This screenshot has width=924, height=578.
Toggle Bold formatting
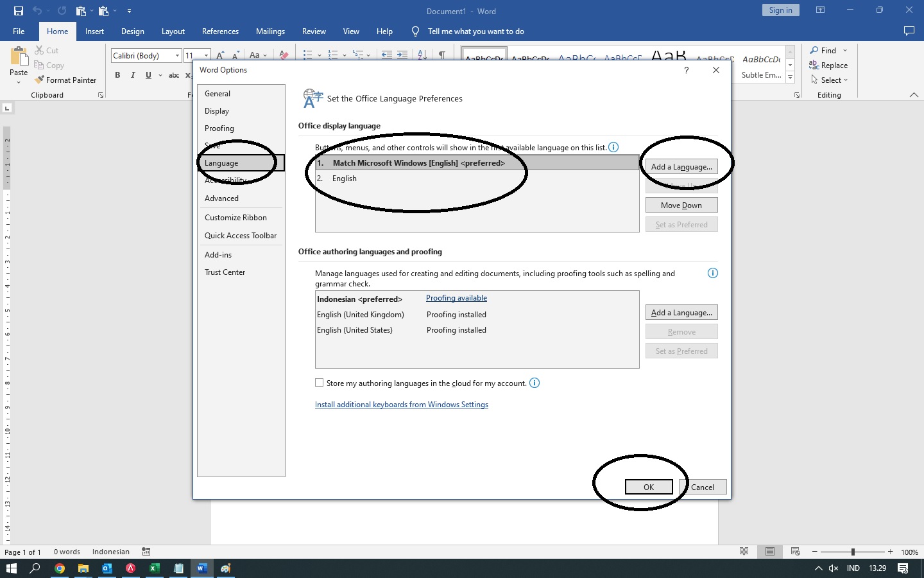click(117, 75)
